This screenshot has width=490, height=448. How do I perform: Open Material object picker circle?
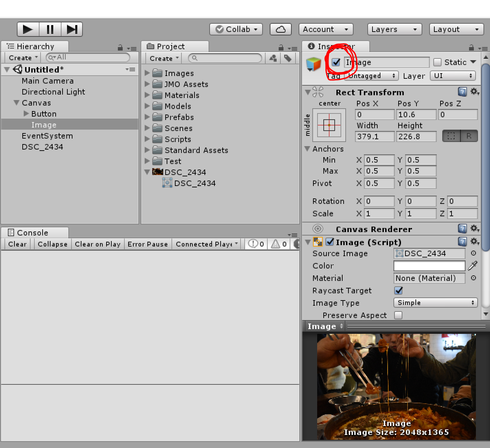click(x=474, y=278)
